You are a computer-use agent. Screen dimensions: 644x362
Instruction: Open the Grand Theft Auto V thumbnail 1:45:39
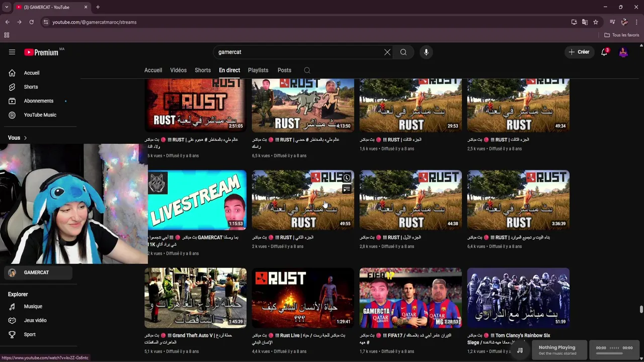[195, 298]
